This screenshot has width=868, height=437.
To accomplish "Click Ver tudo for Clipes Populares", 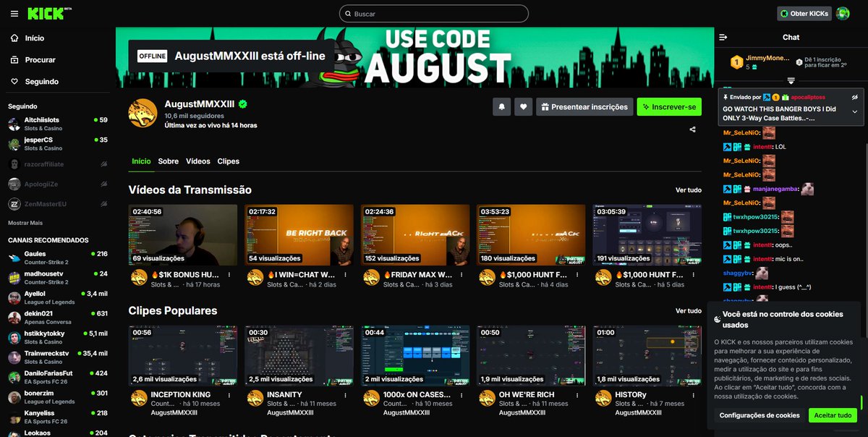I will click(x=689, y=311).
